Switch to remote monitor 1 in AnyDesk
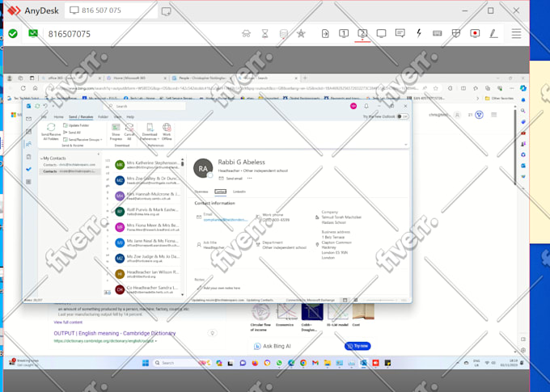The width and height of the screenshot is (550, 392). (344, 33)
